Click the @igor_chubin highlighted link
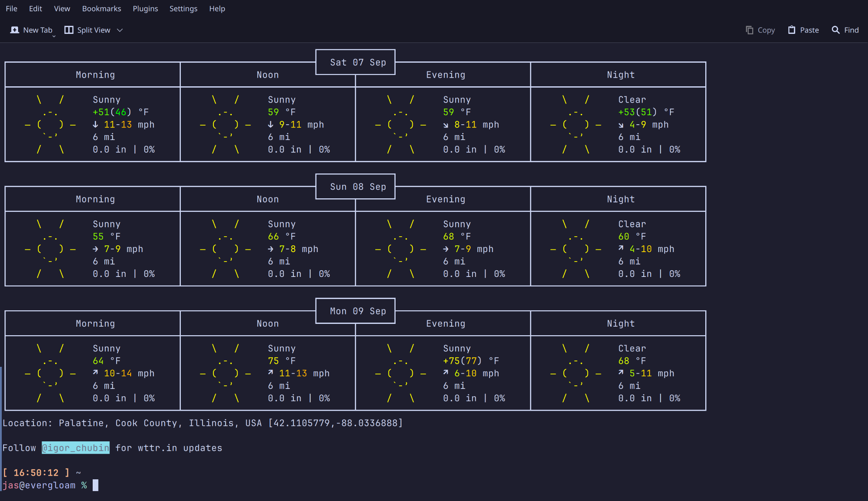The width and height of the screenshot is (868, 501). coord(75,448)
